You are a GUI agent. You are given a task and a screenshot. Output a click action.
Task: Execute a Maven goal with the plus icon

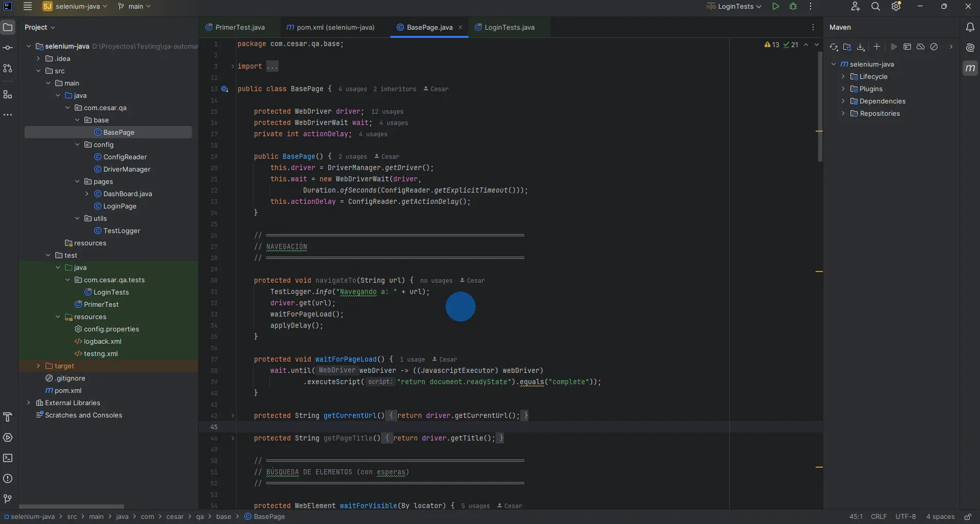[x=877, y=47]
